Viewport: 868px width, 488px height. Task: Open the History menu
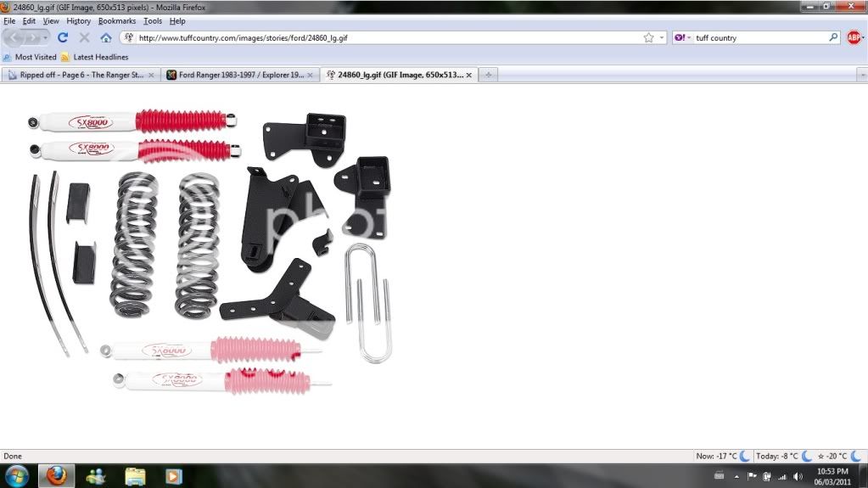(x=78, y=20)
